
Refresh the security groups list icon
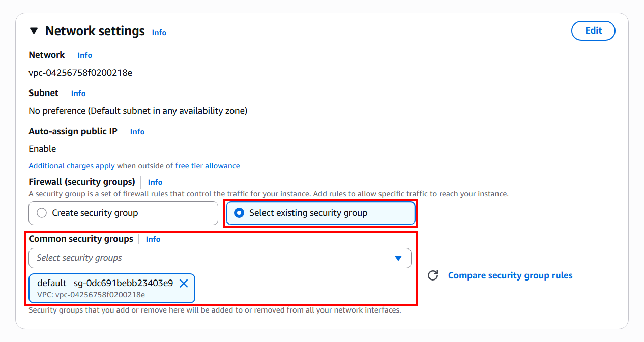click(433, 275)
